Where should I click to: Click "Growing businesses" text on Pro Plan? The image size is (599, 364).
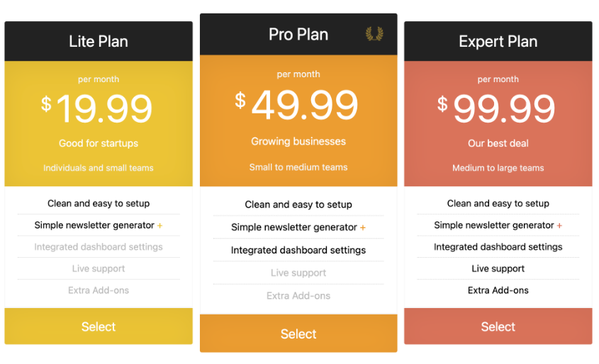pos(298,142)
